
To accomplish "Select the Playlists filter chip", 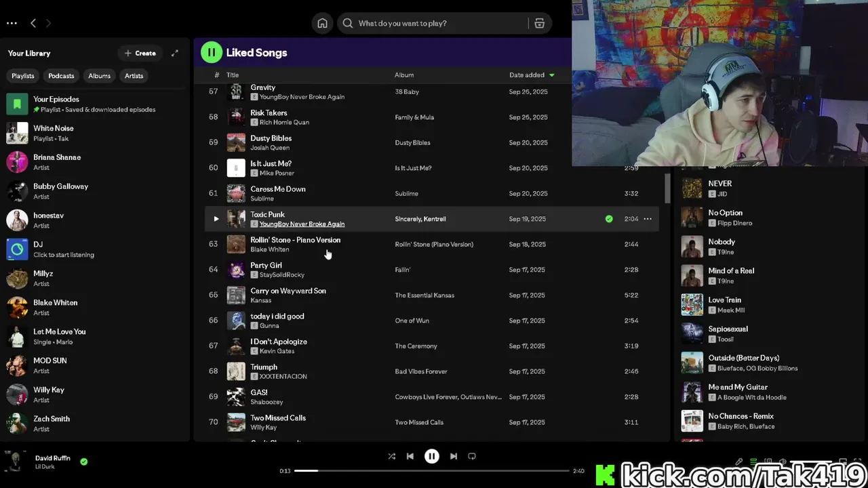I will (x=23, y=76).
